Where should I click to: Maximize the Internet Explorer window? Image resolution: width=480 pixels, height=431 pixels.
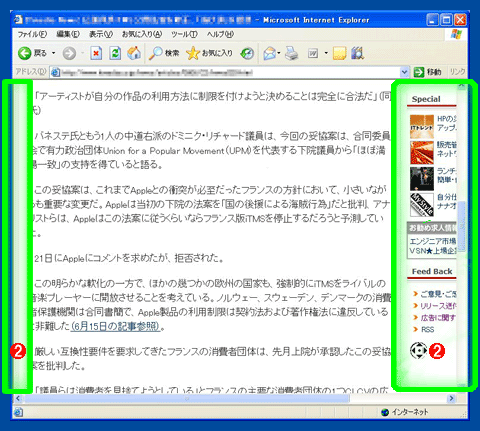tap(446, 20)
